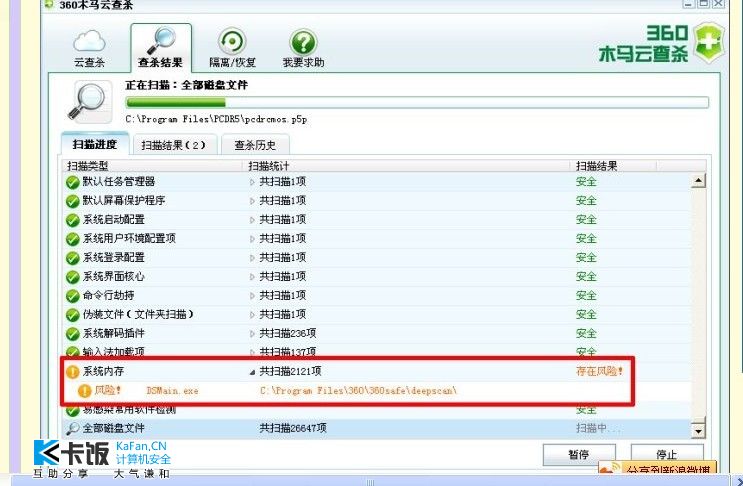Click green check icon beside 系统登录配置

click(x=72, y=258)
